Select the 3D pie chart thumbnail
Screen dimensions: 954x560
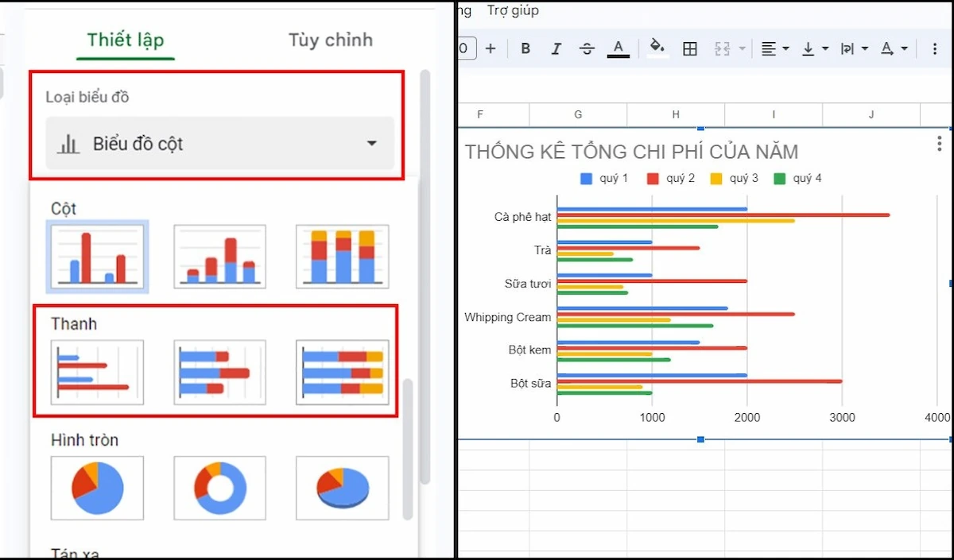[343, 488]
